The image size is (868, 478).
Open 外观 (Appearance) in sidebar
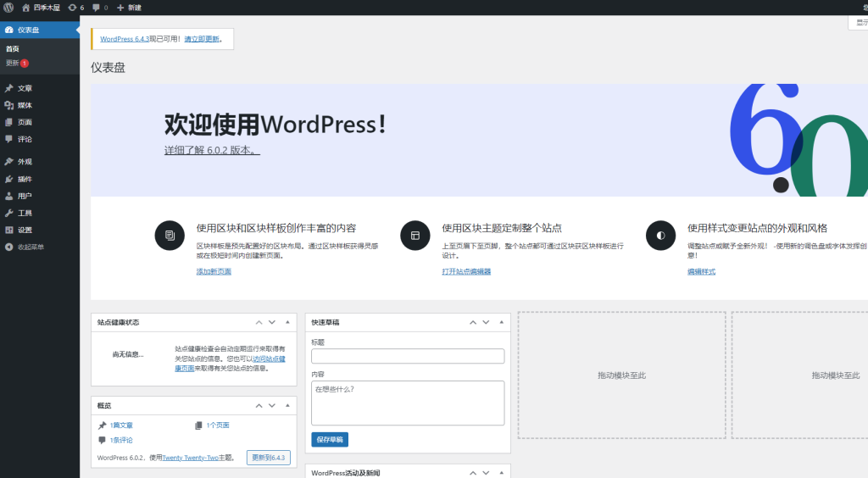[x=25, y=162]
